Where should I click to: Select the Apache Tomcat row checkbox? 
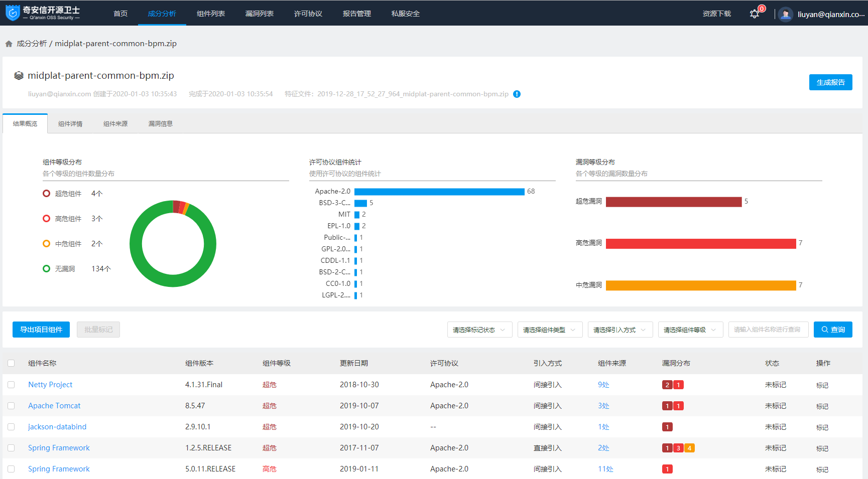(11, 406)
